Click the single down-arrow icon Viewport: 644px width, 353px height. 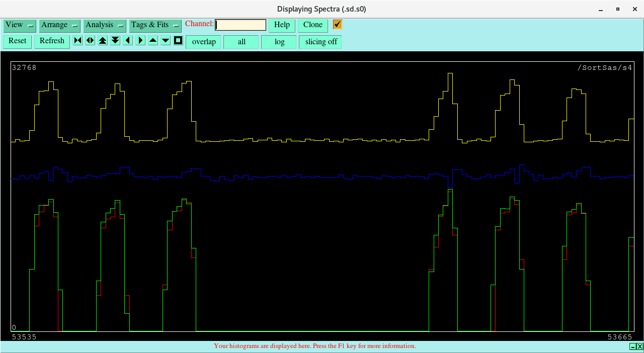[166, 41]
